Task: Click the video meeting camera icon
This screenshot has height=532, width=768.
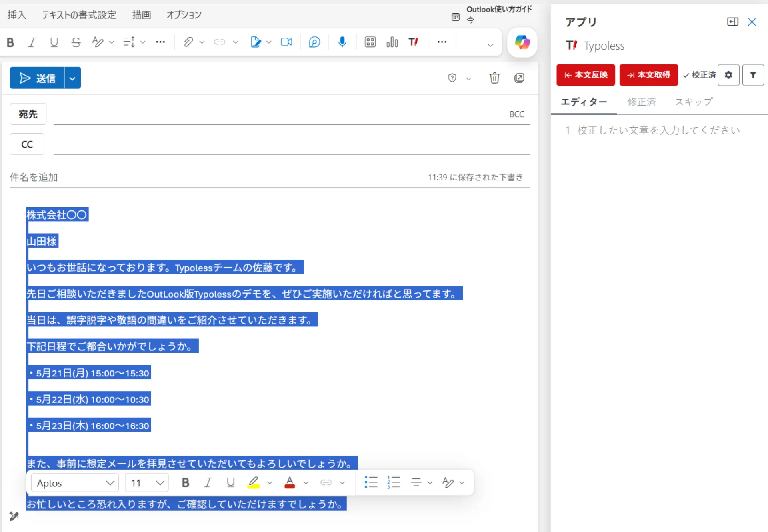Action: point(286,42)
